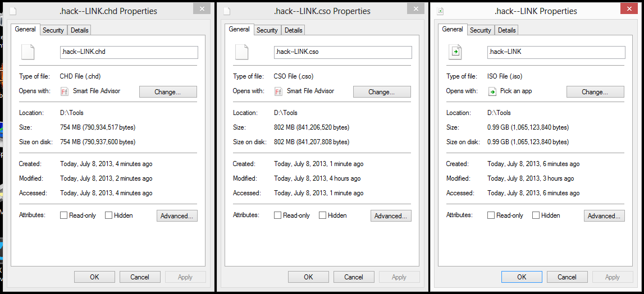The height and width of the screenshot is (294, 644).
Task: Mark the ISO file as Hidden
Action: pos(536,215)
